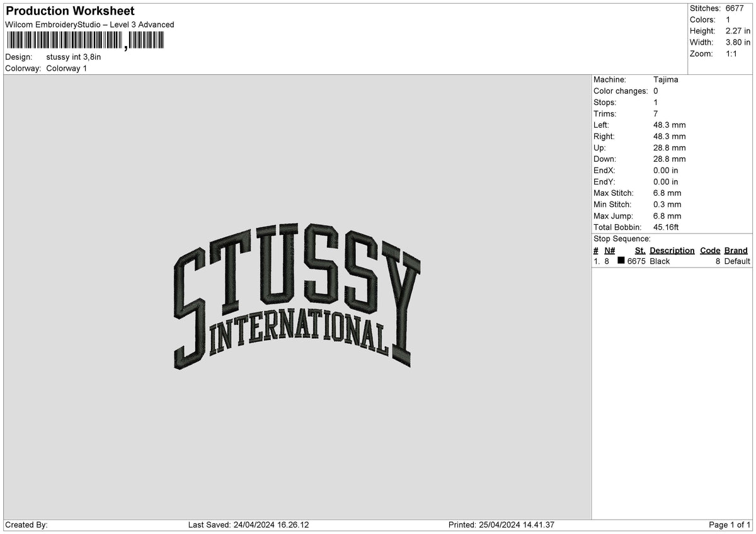
Task: Click the 'Default' brand cell
Action: [x=737, y=261]
